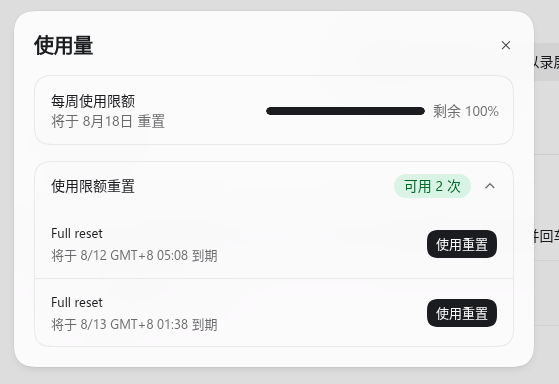Collapse the 使用限额重置 section chevron
The height and width of the screenshot is (384, 559).
click(490, 186)
